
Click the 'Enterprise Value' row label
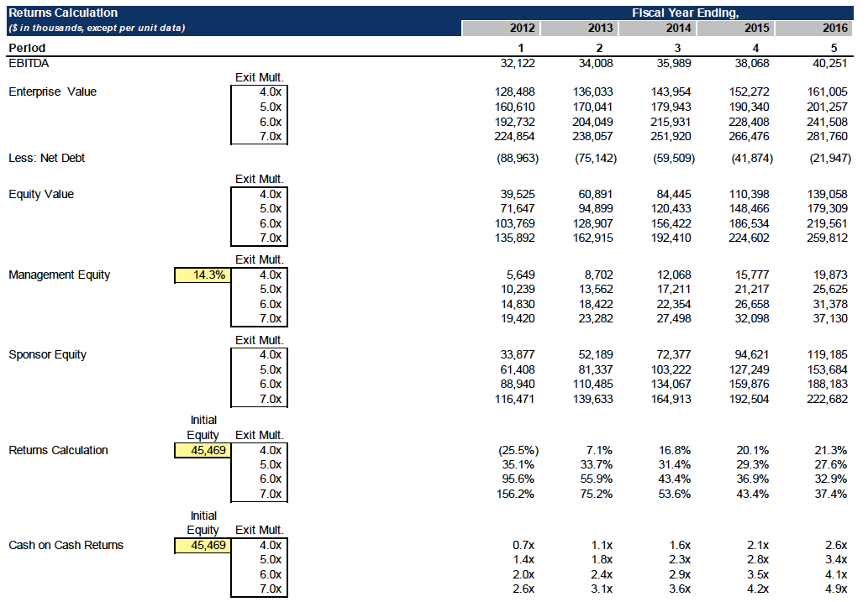point(53,92)
